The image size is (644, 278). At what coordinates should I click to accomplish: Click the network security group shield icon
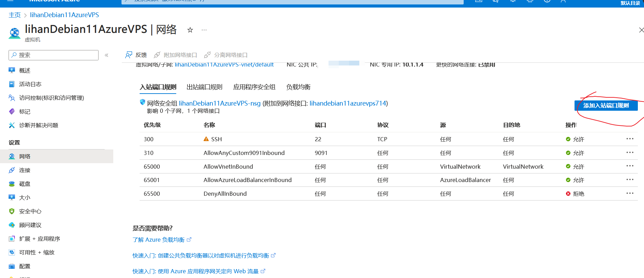142,102
